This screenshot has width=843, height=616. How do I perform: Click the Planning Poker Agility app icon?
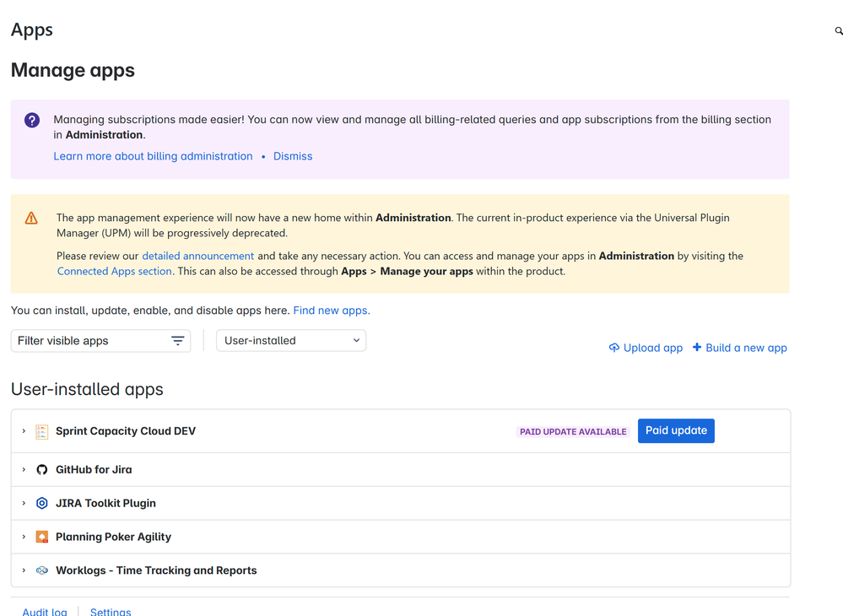point(41,537)
